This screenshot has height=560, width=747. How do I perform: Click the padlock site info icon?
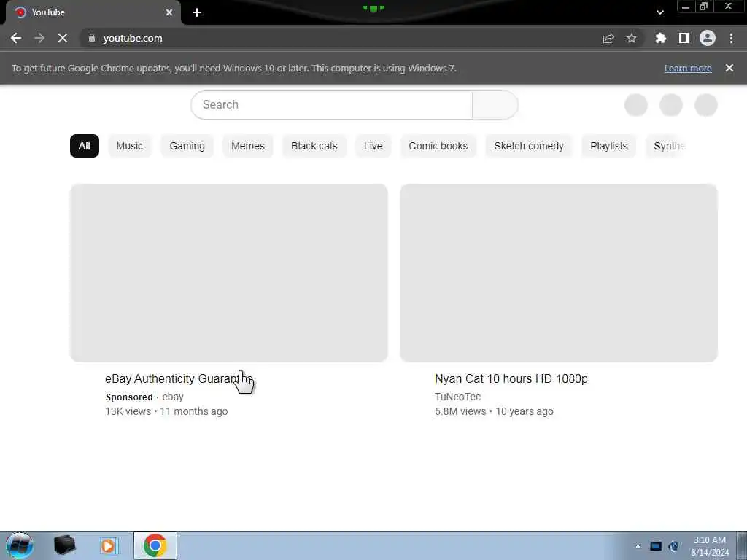click(91, 38)
